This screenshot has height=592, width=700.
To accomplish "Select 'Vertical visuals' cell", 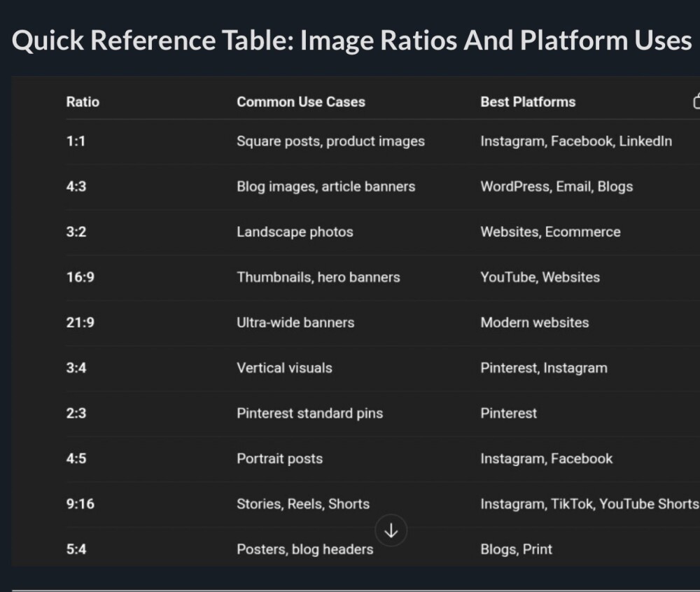I will tap(284, 368).
